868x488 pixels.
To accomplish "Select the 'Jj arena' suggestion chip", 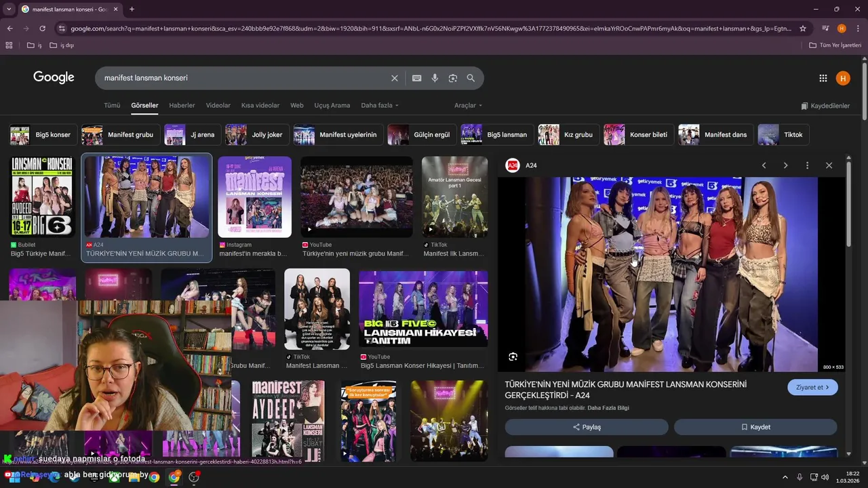I will point(192,135).
